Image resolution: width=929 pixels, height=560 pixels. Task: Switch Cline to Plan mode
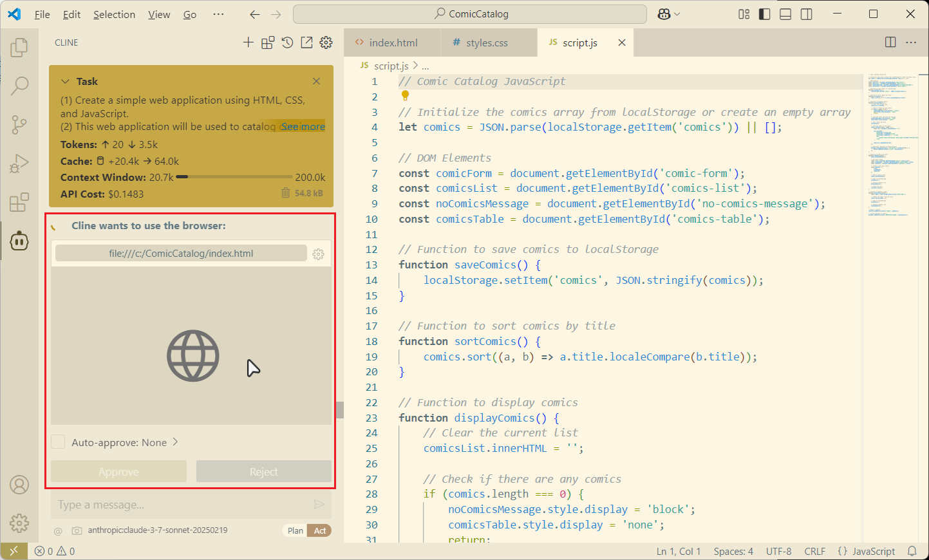pyautogui.click(x=296, y=530)
